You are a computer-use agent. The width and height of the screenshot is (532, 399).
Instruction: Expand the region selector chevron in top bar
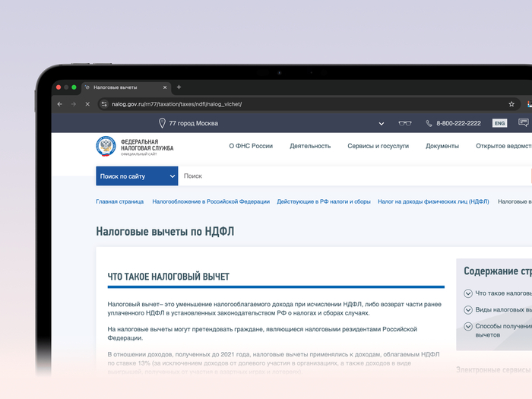382,123
